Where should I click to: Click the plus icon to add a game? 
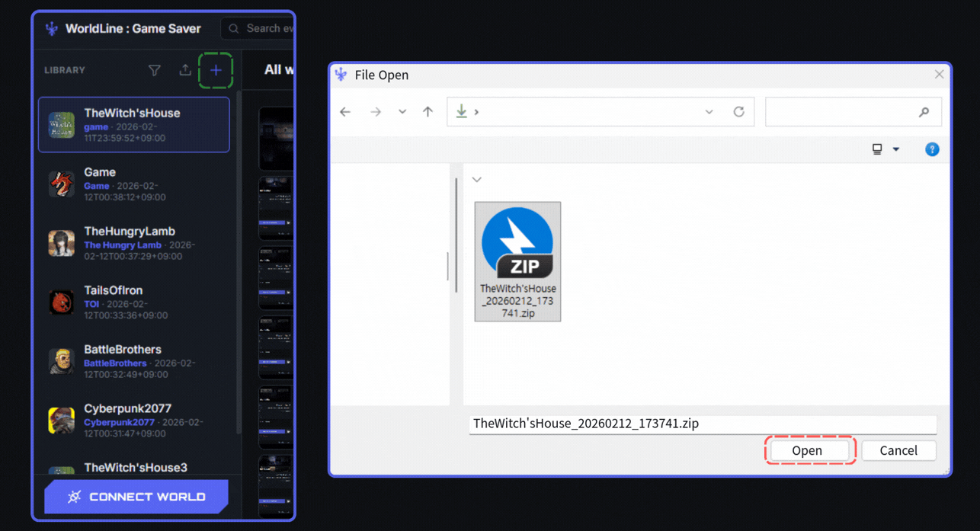coord(216,70)
